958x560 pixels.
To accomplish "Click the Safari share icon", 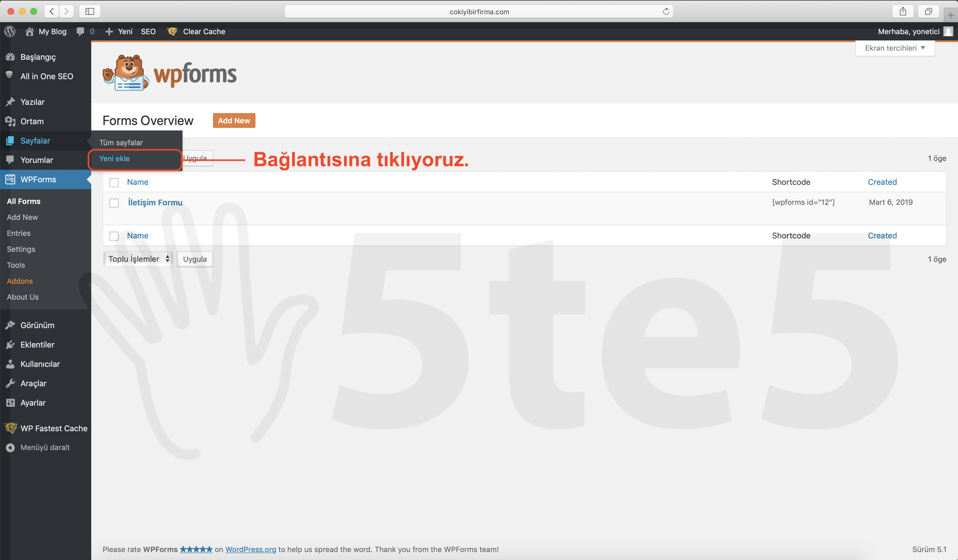I will click(903, 11).
